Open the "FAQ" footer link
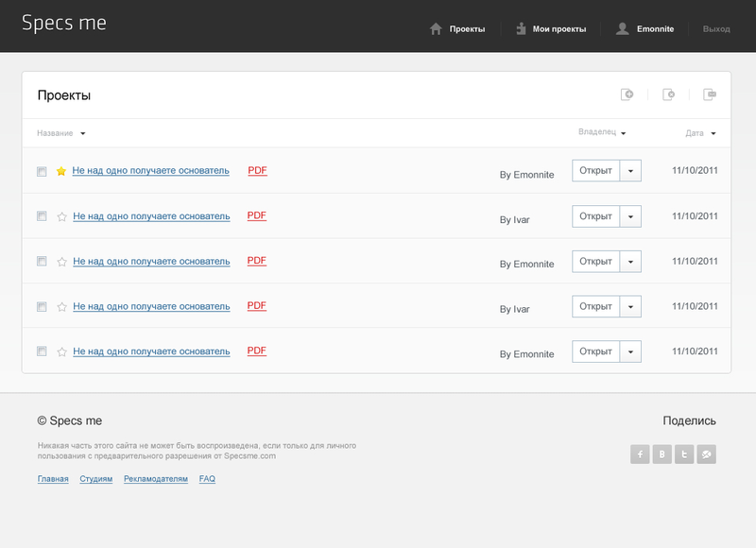Viewport: 756px width, 548px height. [207, 479]
